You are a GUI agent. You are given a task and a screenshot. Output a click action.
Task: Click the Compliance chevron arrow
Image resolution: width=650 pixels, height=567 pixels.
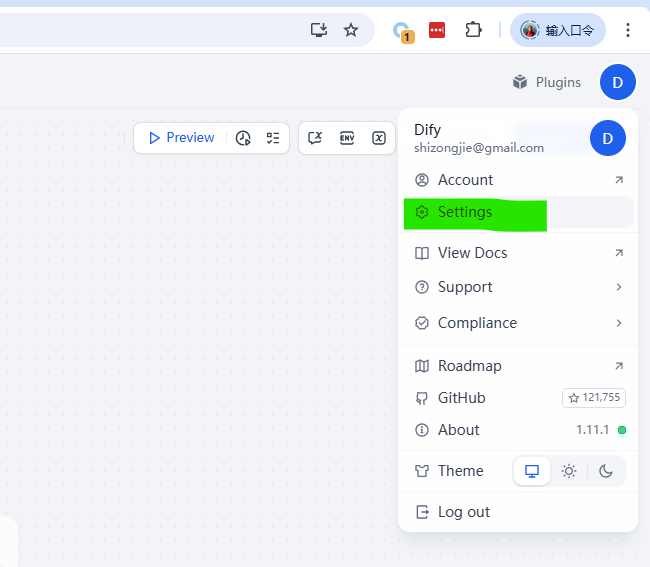click(x=619, y=323)
